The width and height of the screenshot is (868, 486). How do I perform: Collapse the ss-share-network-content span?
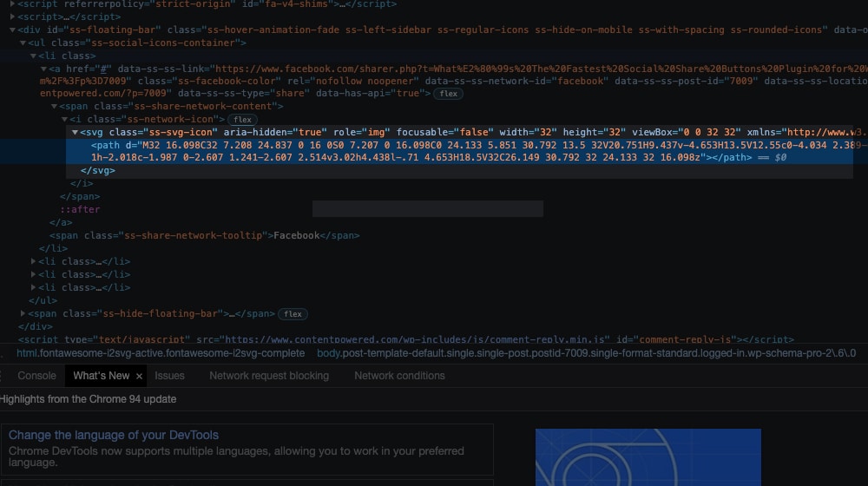point(54,106)
